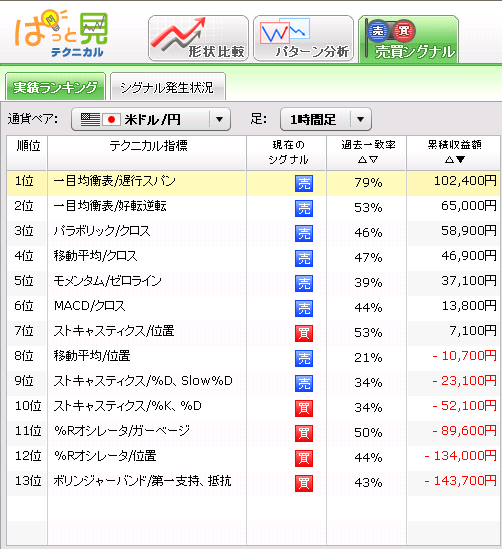This screenshot has height=549, width=502.
Task: Click buy signal icon for %Rオシレータ/位置
Action: click(x=304, y=458)
